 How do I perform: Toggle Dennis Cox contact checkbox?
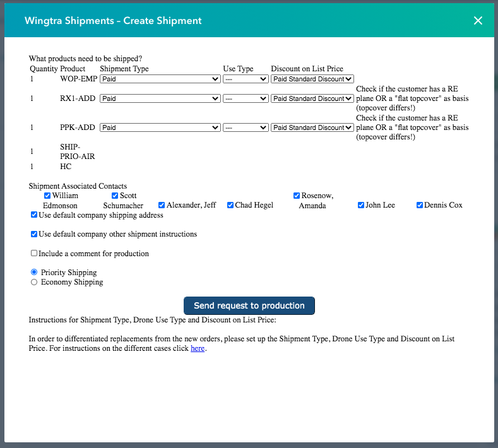420,205
